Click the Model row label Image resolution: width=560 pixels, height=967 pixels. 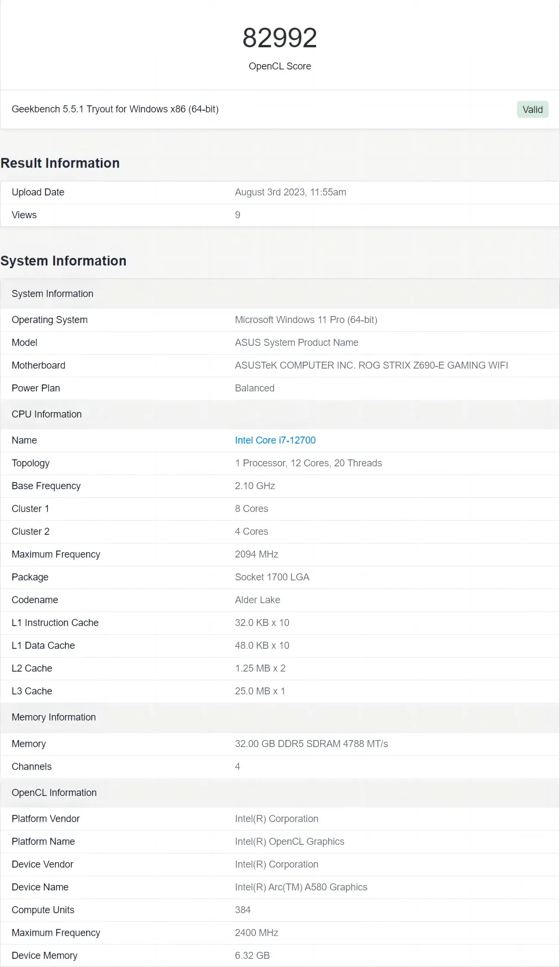tap(25, 343)
